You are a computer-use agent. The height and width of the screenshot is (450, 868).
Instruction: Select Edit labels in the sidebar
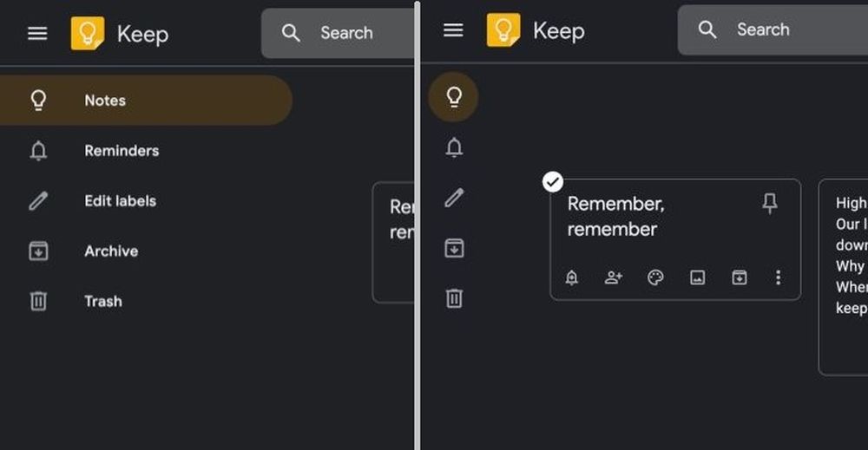pos(120,201)
